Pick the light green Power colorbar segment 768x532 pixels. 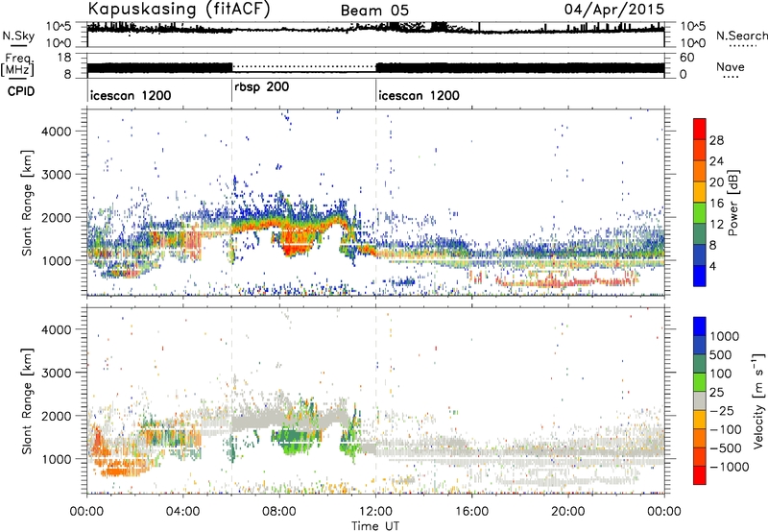tap(700, 212)
